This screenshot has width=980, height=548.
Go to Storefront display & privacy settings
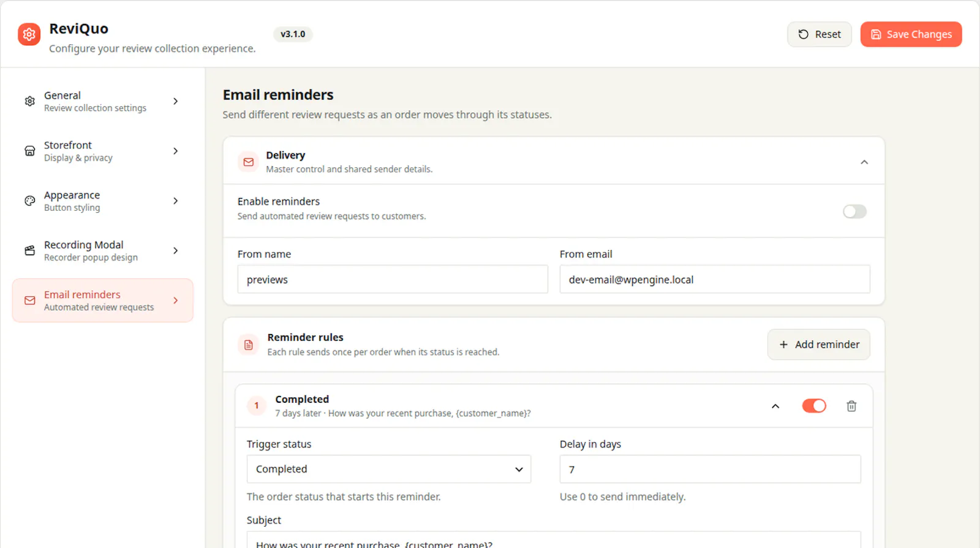[103, 151]
